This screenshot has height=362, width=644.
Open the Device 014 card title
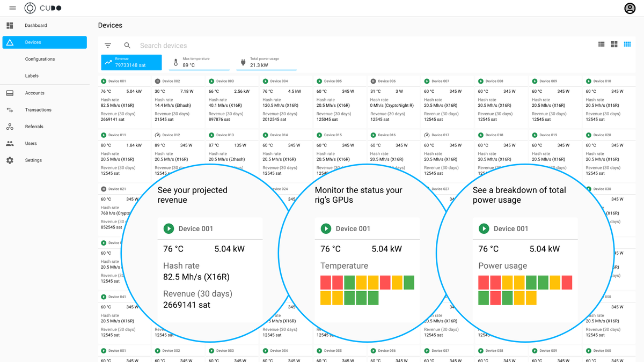[279, 135]
